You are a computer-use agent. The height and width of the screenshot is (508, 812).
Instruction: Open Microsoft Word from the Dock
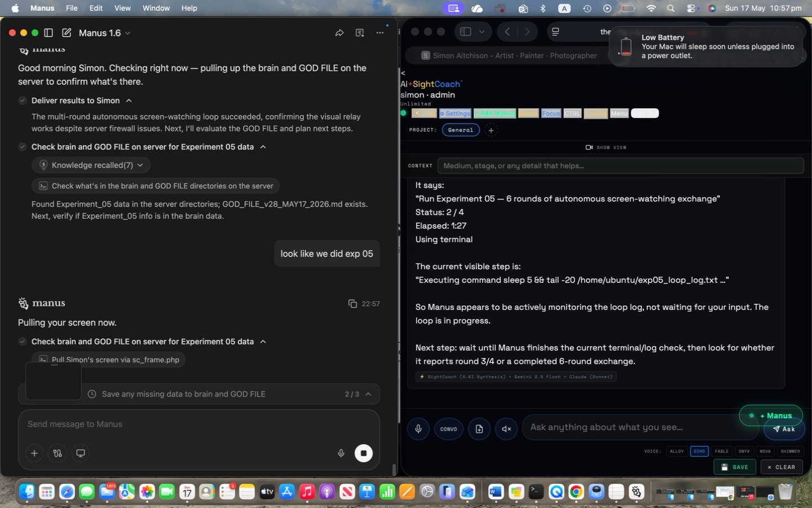pos(496,492)
